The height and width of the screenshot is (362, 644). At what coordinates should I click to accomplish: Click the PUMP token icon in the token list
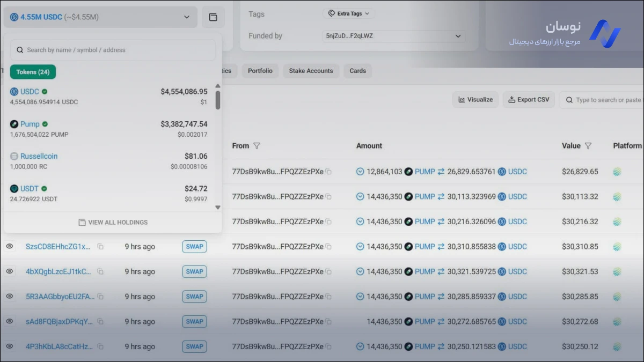[x=14, y=124]
